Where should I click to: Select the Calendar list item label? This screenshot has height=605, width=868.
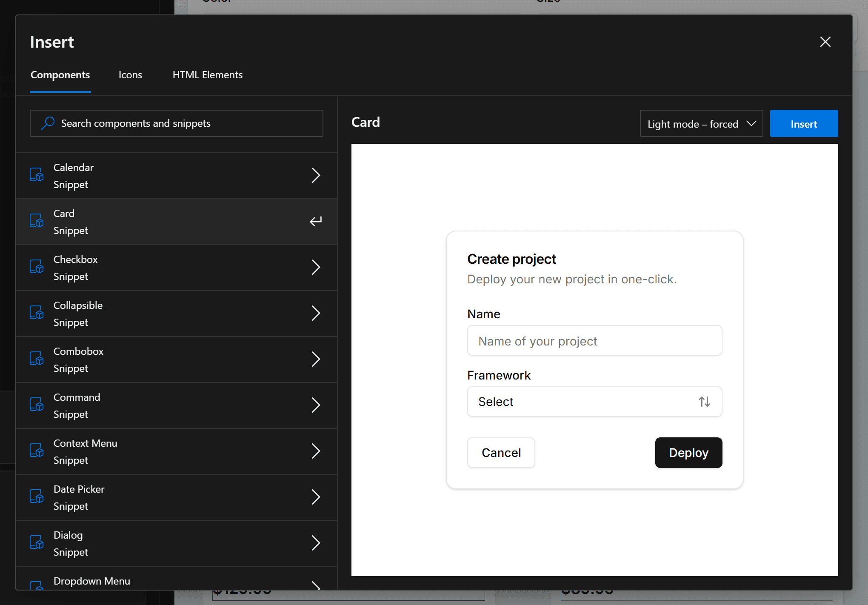[74, 168]
